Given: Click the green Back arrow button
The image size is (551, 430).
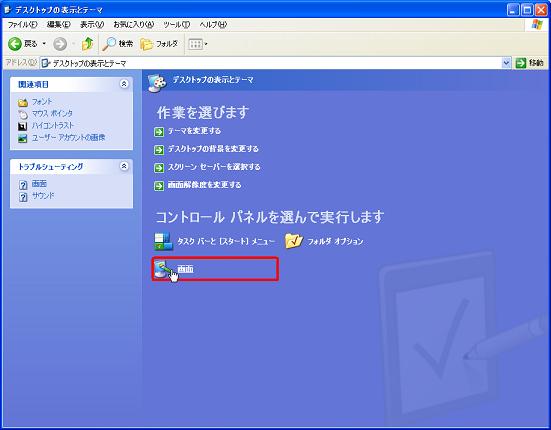Looking at the screenshot, I should click(x=15, y=44).
